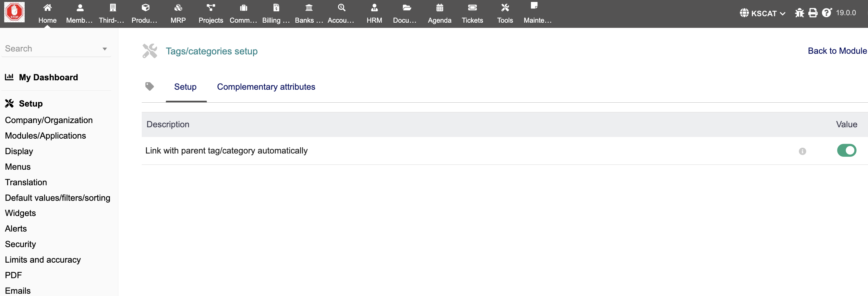
Task: Open the Banks institution icon
Action: point(309,7)
